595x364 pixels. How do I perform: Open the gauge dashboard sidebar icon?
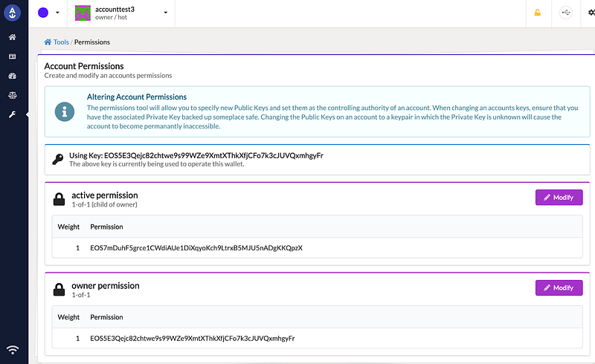13,76
